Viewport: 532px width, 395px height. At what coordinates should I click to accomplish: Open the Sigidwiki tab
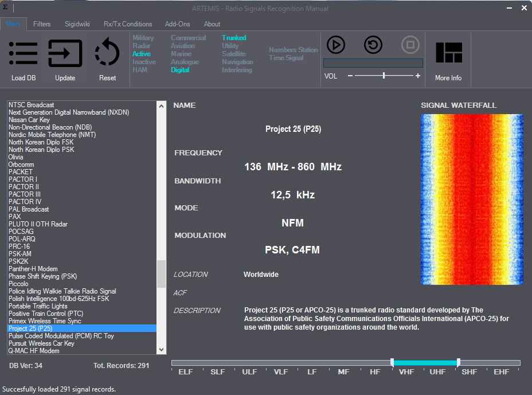point(77,24)
